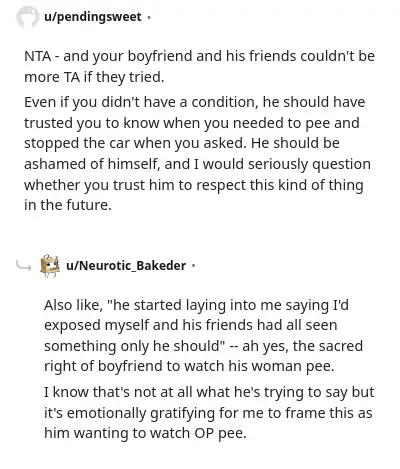Open the u/pendingsweet user profile link

coord(93,17)
